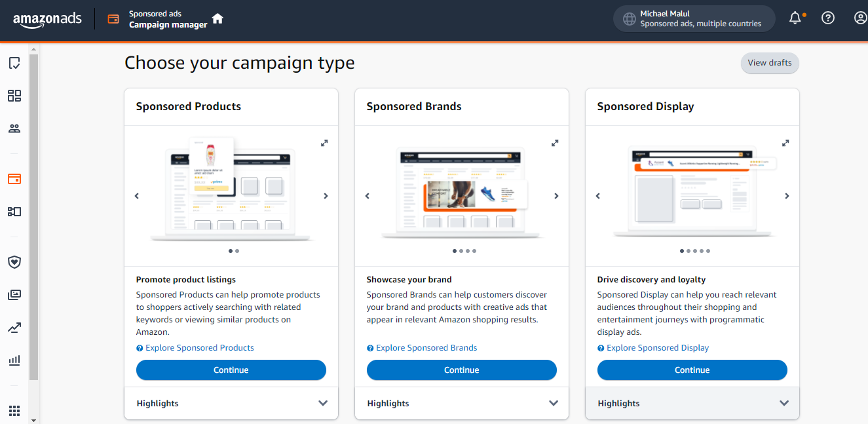
Task: Show next slide in Sponsored Brands carousel
Action: coord(556,196)
